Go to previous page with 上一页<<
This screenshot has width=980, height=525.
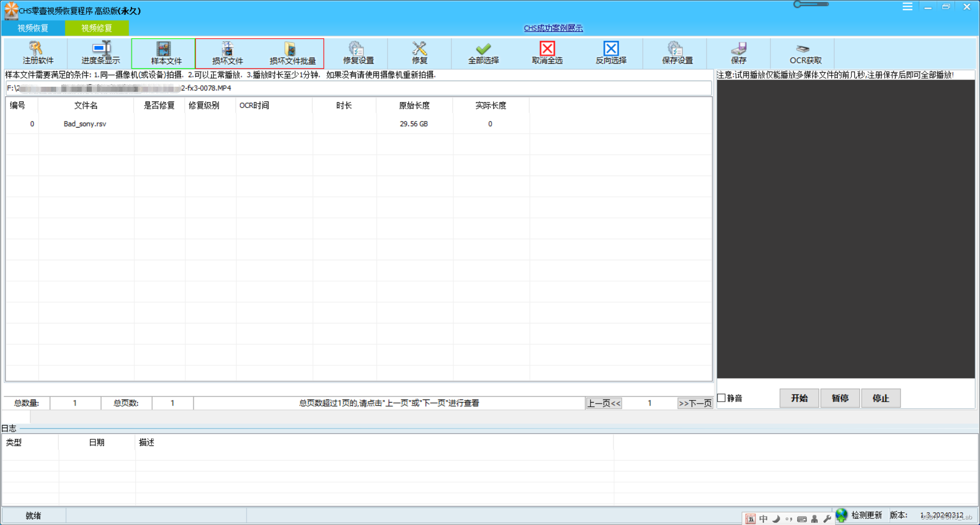[x=604, y=403]
